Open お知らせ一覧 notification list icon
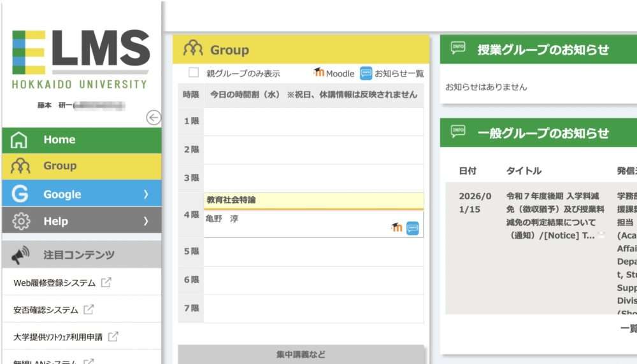 click(x=366, y=73)
